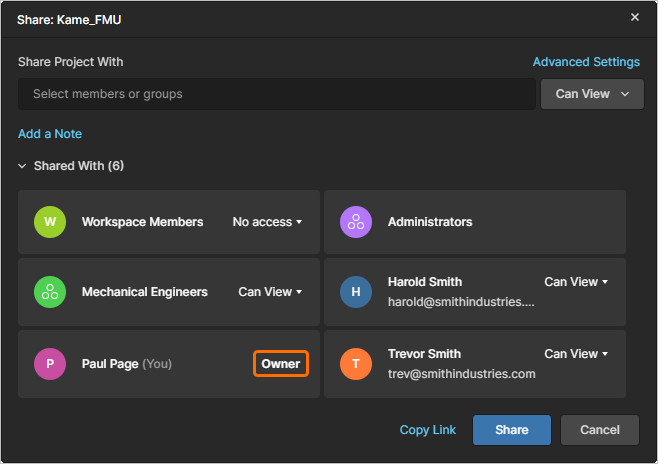Open Advanced Settings link
The height and width of the screenshot is (464, 658).
pos(586,62)
